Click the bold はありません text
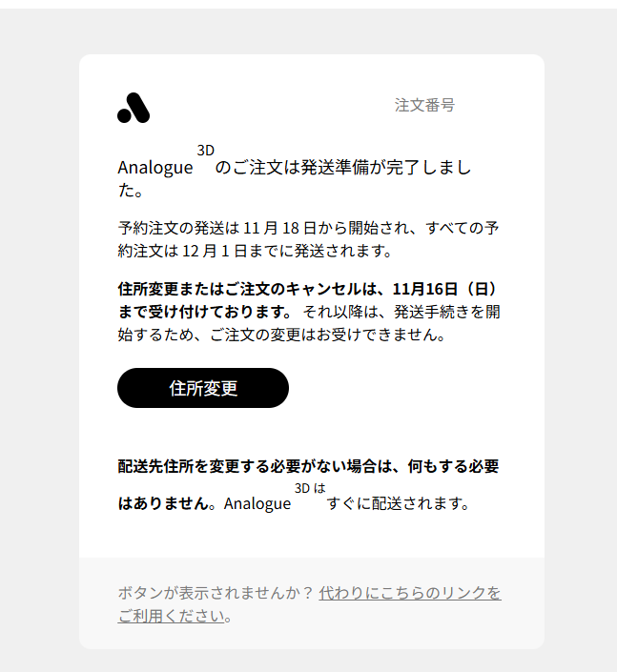Screen dimensions: 617x672 [163, 503]
